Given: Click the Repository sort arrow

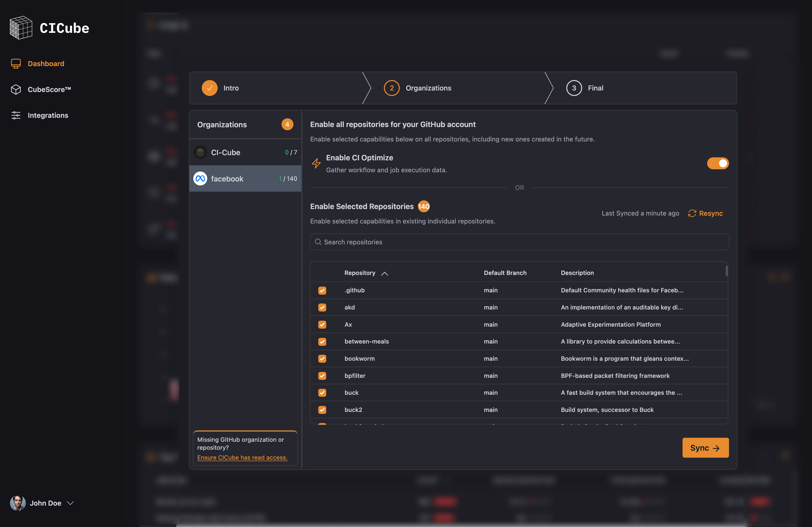Looking at the screenshot, I should [384, 273].
